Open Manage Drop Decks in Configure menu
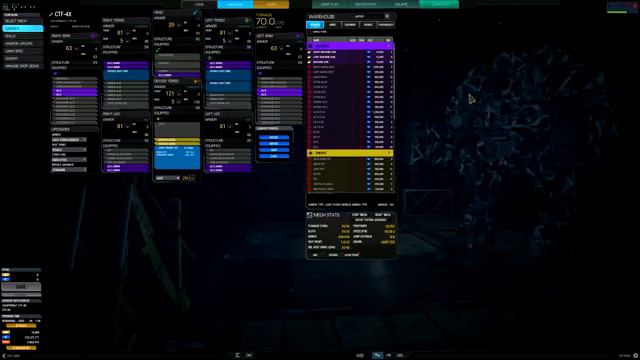Image resolution: width=640 pixels, height=360 pixels. [22, 66]
